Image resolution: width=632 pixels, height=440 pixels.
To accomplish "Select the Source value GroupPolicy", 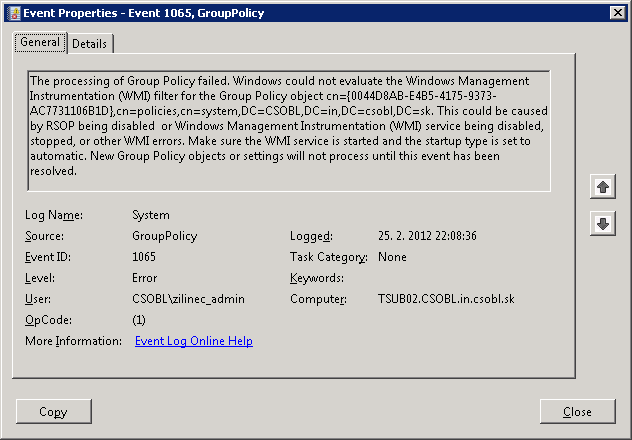I will (165, 236).
